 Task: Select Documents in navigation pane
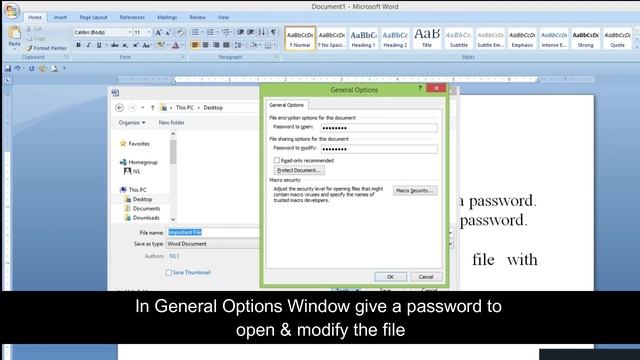[146, 209]
